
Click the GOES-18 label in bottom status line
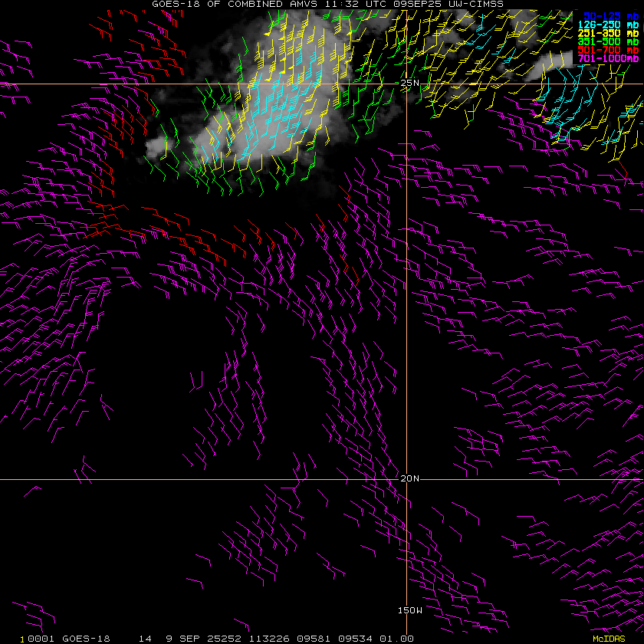pos(87,639)
